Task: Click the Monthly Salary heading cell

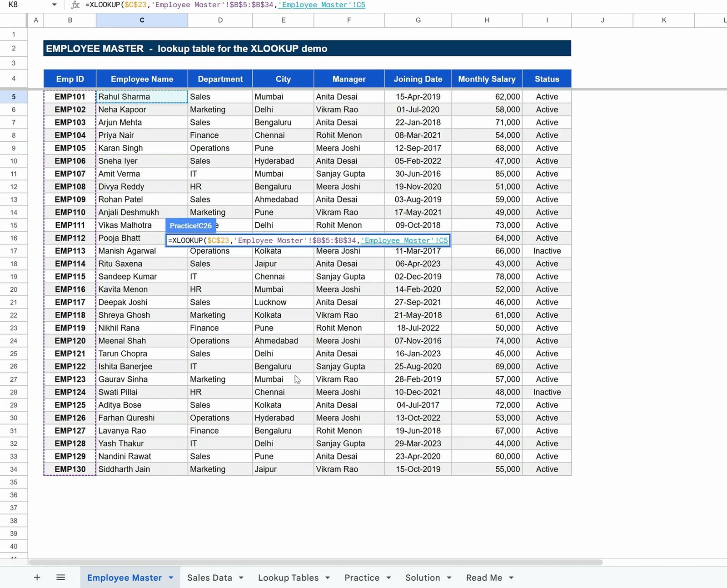Action: click(x=487, y=79)
